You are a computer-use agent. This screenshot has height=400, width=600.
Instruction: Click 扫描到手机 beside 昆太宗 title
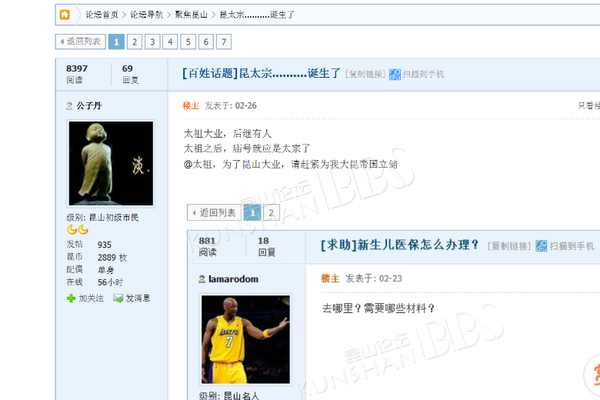pyautogui.click(x=423, y=74)
